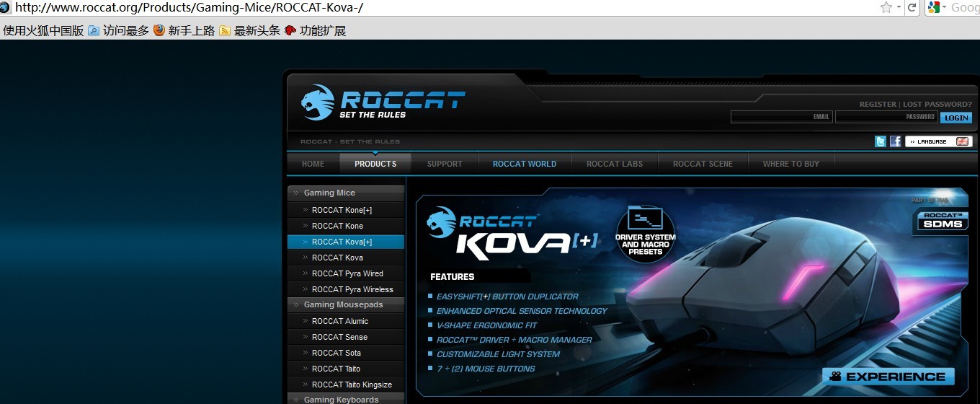980x404 pixels.
Task: Click into the PASSWORD input field
Action: [886, 117]
